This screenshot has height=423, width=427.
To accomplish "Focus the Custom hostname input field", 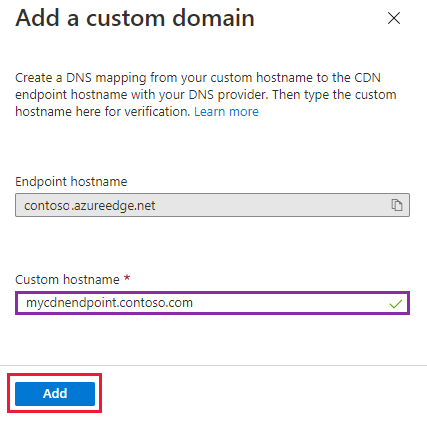I will point(212,303).
